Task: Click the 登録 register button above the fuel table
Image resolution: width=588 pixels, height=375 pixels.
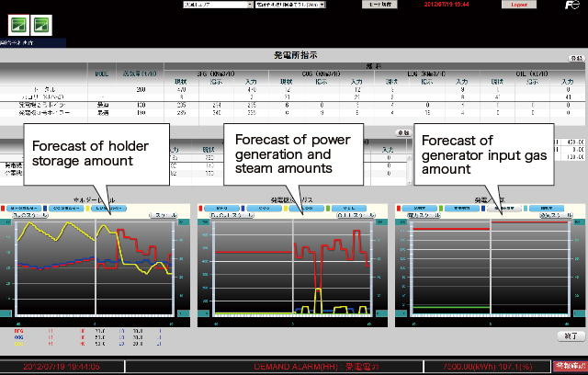Action: click(x=577, y=58)
